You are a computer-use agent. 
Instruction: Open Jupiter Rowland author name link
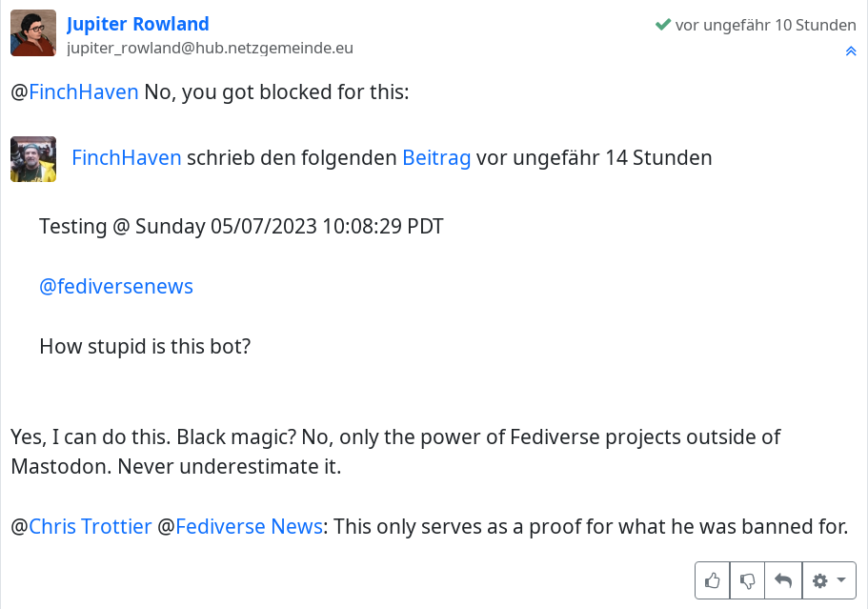(x=138, y=24)
